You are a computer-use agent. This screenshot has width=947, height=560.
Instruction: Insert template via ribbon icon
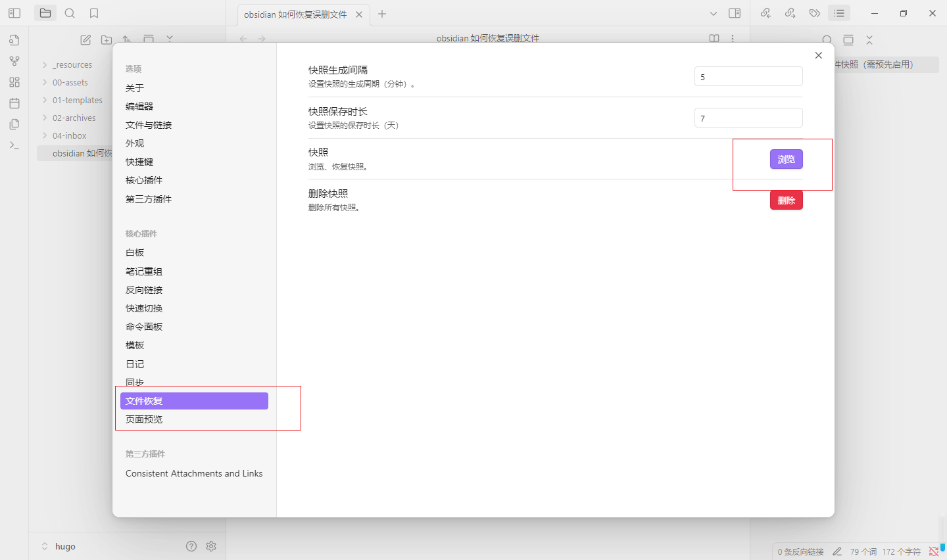tap(14, 124)
